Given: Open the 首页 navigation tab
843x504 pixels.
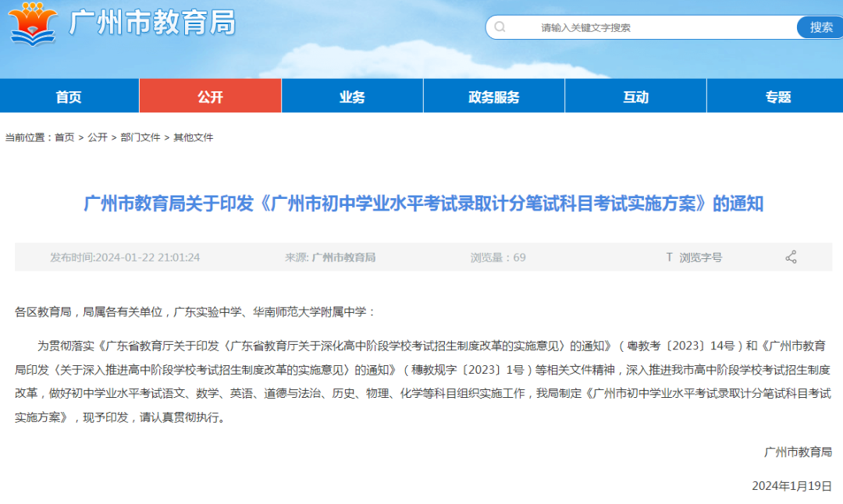Looking at the screenshot, I should point(69,97).
